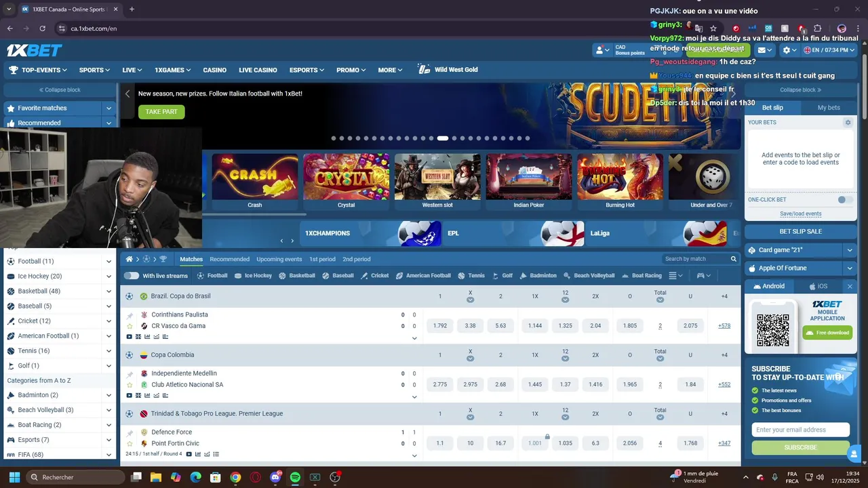Select the Football sport filter icon
The height and width of the screenshot is (488, 868).
tap(201, 276)
